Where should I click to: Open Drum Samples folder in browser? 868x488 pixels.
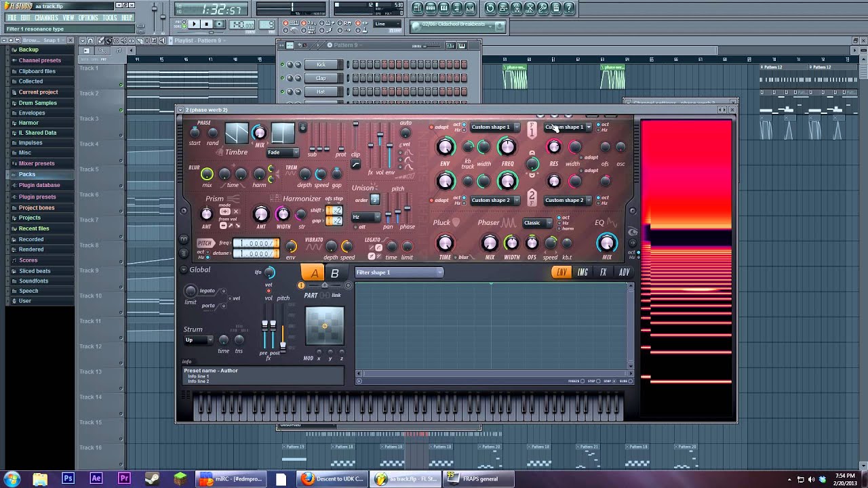tap(37, 103)
